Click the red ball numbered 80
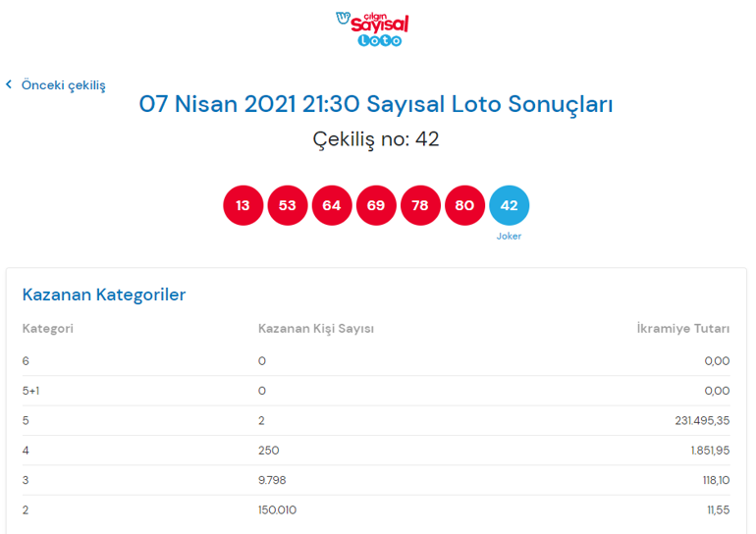 point(464,205)
